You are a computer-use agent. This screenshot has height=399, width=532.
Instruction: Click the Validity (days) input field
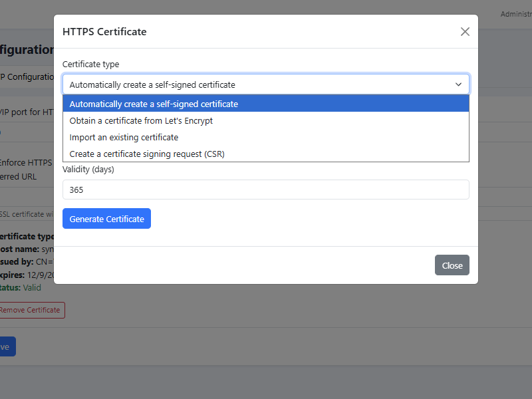click(265, 190)
